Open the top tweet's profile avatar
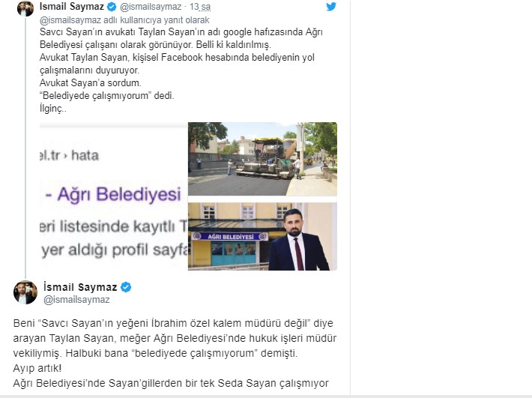Viewport: 532px width, 398px height. [25, 7]
